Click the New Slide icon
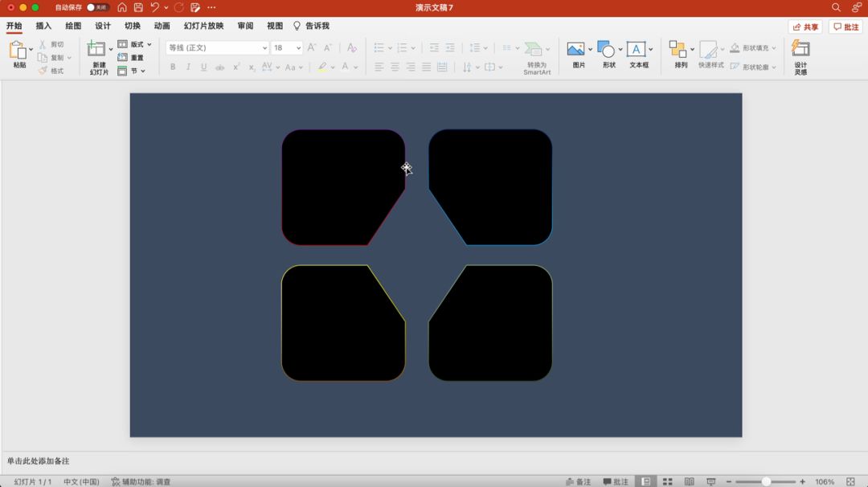The image size is (868, 487). 96,49
